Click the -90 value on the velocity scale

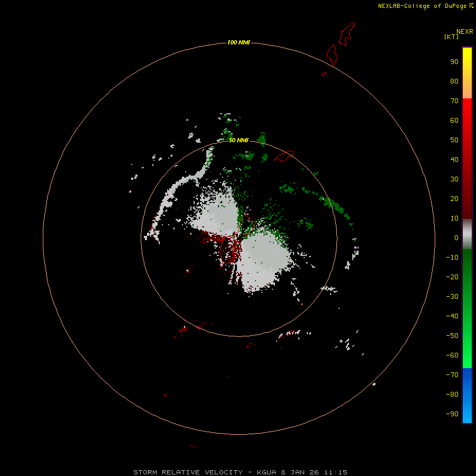tap(452, 414)
